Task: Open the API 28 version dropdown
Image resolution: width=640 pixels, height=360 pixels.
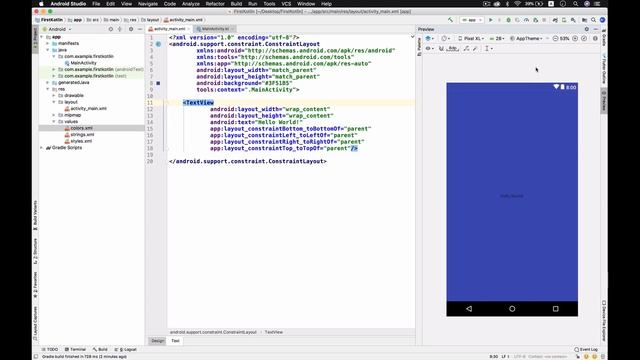Action: click(x=497, y=38)
